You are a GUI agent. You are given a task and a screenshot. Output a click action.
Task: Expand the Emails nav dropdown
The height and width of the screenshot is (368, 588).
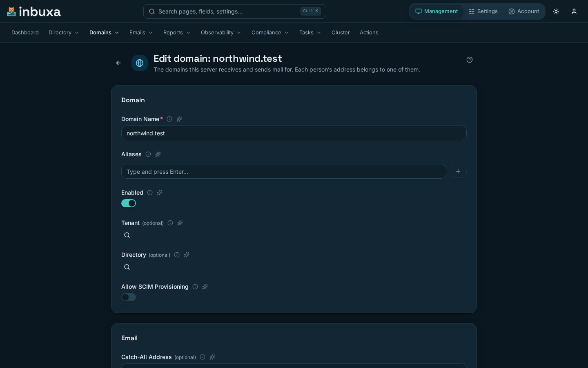[141, 33]
